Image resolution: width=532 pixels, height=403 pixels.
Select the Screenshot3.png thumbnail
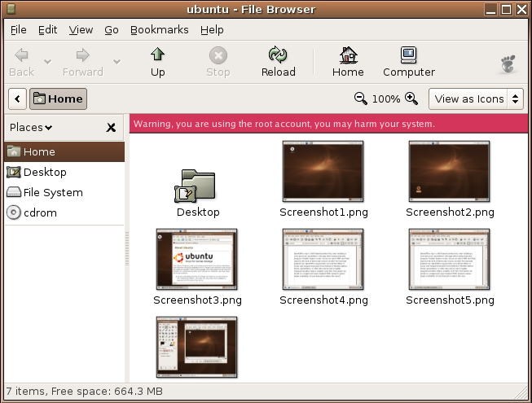(x=196, y=259)
